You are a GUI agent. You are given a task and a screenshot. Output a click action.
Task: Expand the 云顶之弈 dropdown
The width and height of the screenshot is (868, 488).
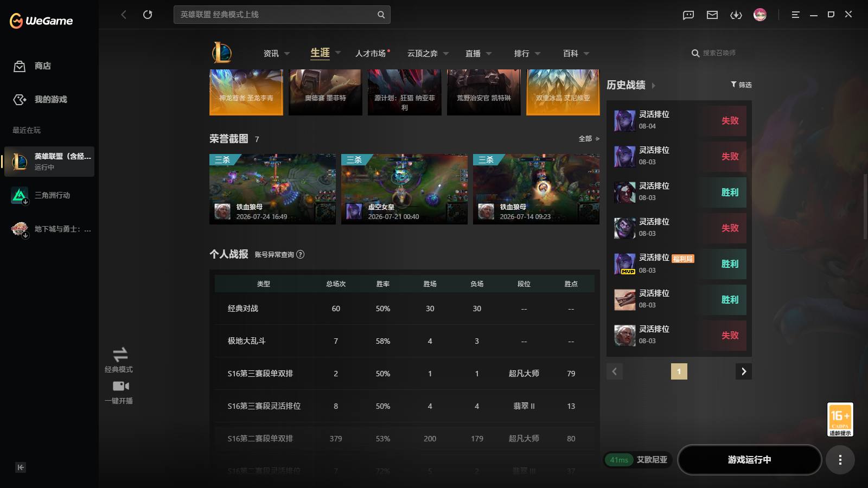446,53
